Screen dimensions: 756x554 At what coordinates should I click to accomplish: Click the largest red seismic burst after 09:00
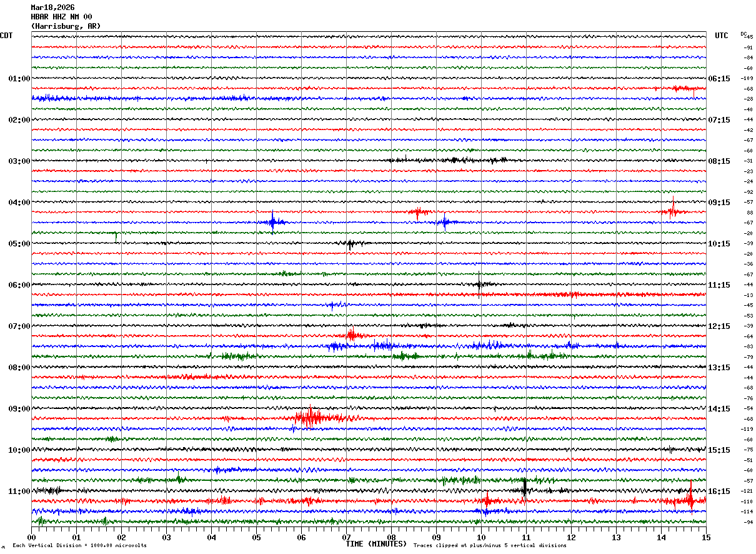coord(311,418)
